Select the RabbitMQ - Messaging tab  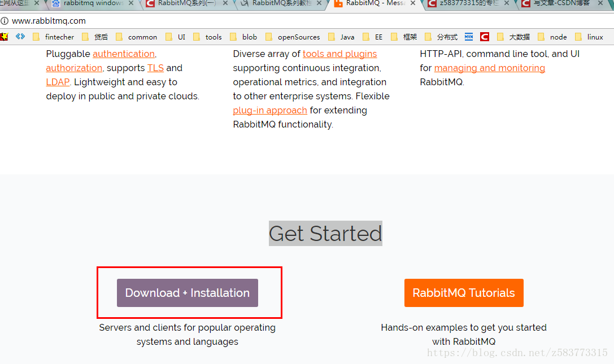[375, 3]
